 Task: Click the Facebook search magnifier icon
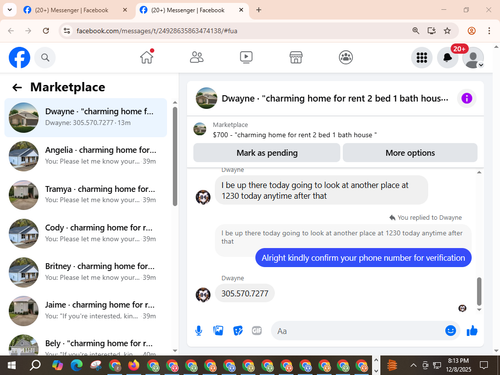coord(45,58)
